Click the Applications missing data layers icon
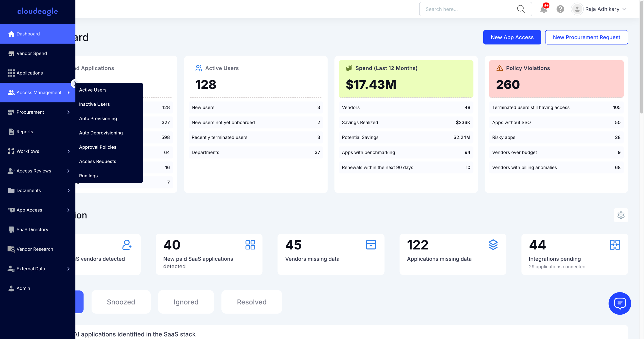Screen dimensions: 644x339 pos(493,245)
